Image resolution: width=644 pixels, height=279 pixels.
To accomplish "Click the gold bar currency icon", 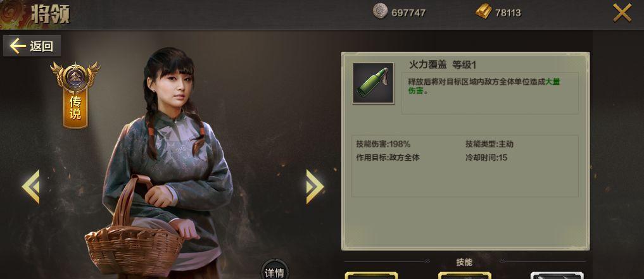I will [484, 11].
